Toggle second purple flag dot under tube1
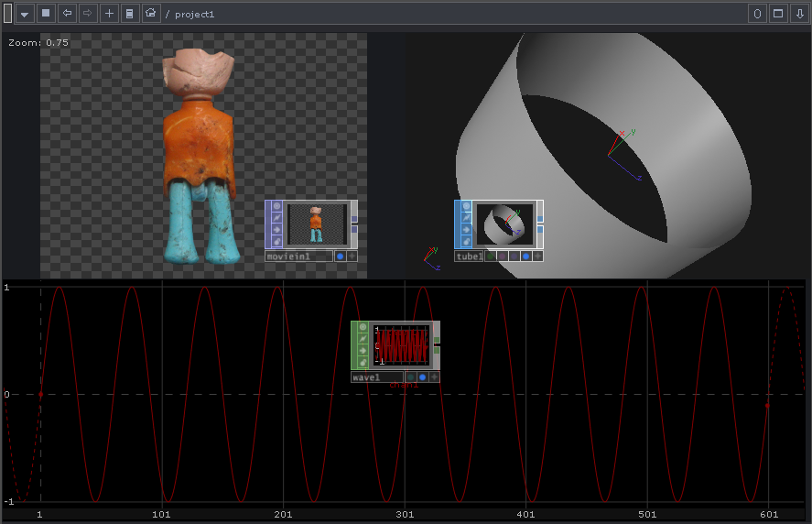Viewport: 812px width, 524px height. (514, 256)
